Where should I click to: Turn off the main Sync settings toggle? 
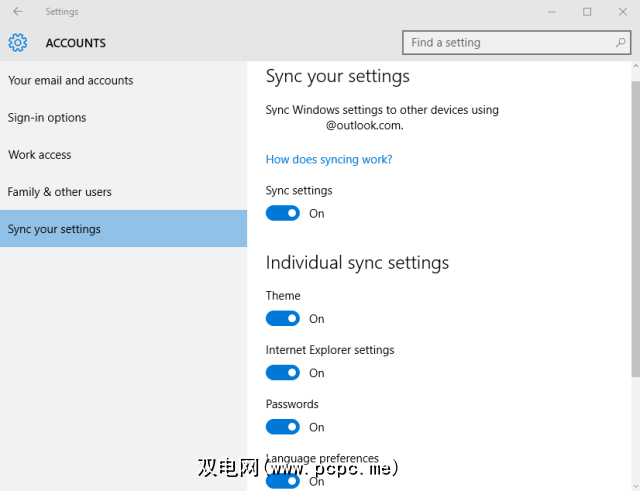[x=283, y=213]
